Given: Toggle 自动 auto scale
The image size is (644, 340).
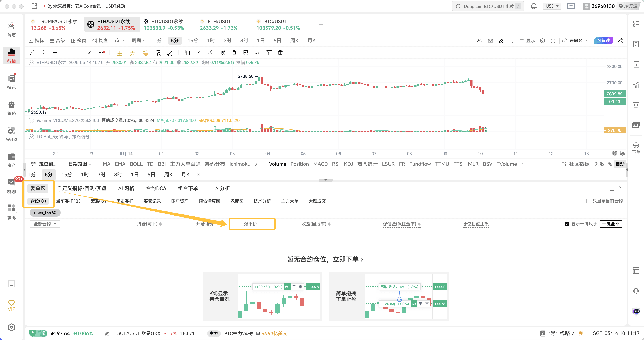Looking at the screenshot, I should coord(620,164).
